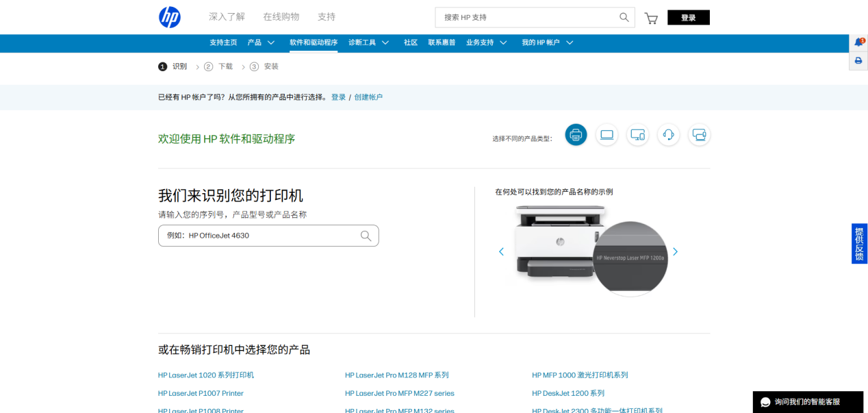This screenshot has width=868, height=413.
Task: Click the HP logo icon
Action: (x=170, y=17)
